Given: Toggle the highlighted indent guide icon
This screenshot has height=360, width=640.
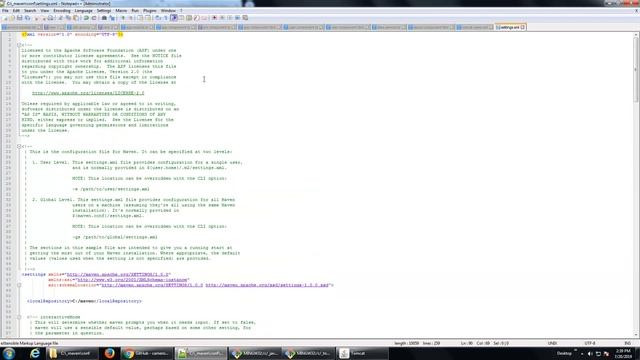Looking at the screenshot, I should tap(174, 18).
